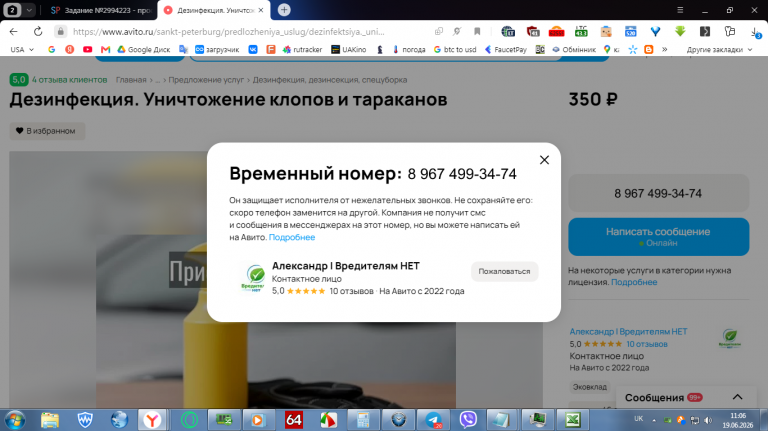Open the Yandex bookmark
Viewport: 768px width, 431px height.
coord(70,49)
